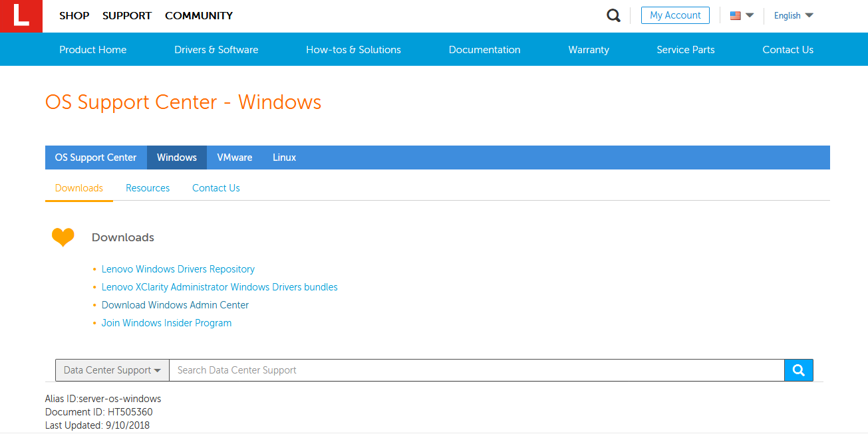This screenshot has width=868, height=434.
Task: Select the Resources sub-tab
Action: [x=148, y=188]
